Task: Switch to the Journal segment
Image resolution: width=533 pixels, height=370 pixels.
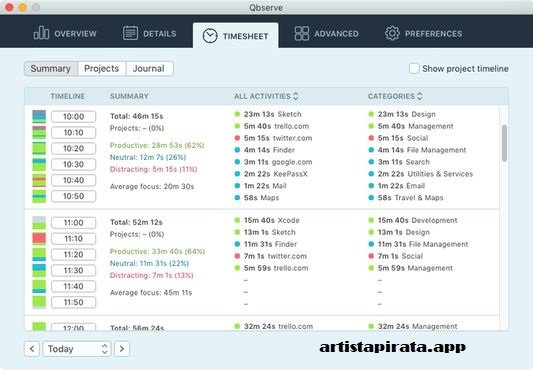Action: tap(149, 69)
